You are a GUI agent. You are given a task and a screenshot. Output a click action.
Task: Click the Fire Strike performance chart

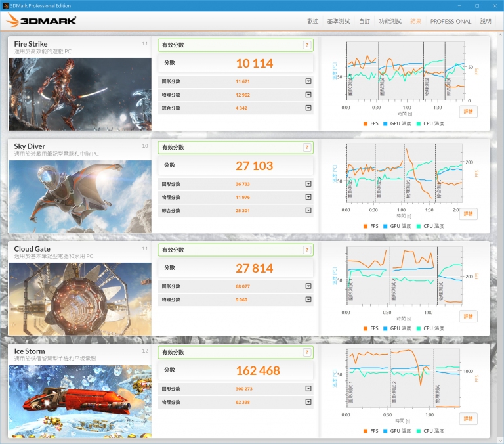tap(406, 72)
